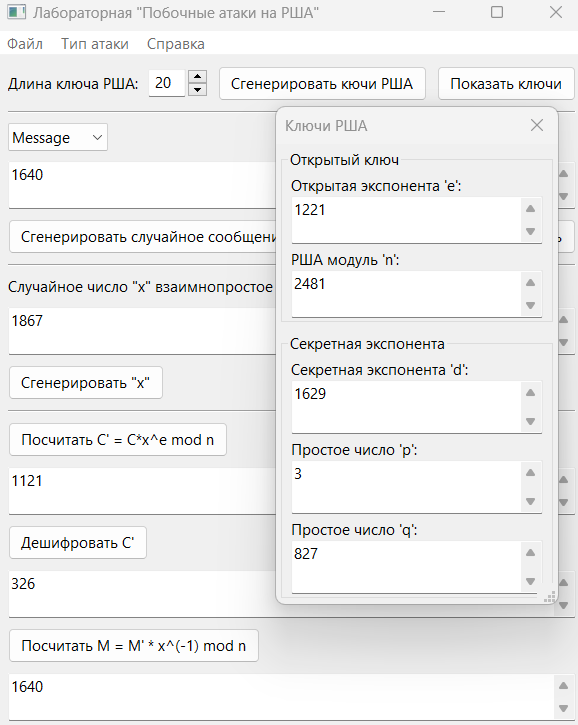Click Показать ключи button
Viewport: 578px width, 725px height.
tap(506, 84)
